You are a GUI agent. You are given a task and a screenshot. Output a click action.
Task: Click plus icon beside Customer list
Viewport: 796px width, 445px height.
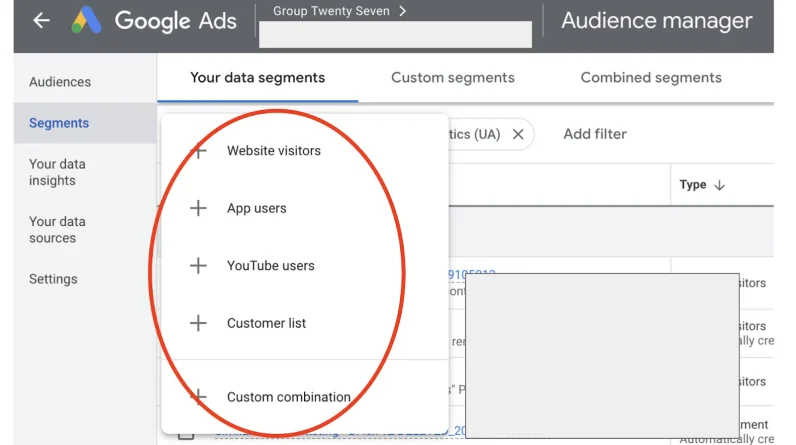pyautogui.click(x=198, y=323)
